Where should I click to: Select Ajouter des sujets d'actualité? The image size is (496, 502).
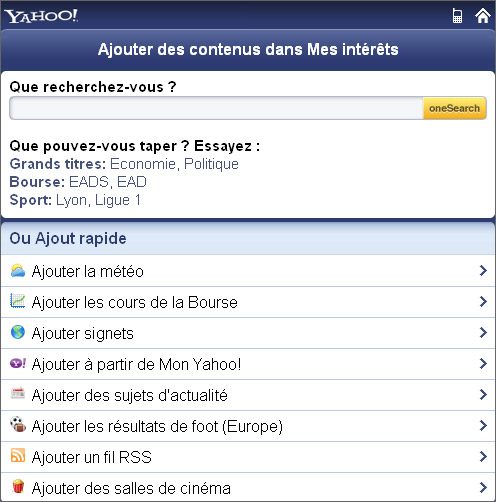pyautogui.click(x=248, y=395)
